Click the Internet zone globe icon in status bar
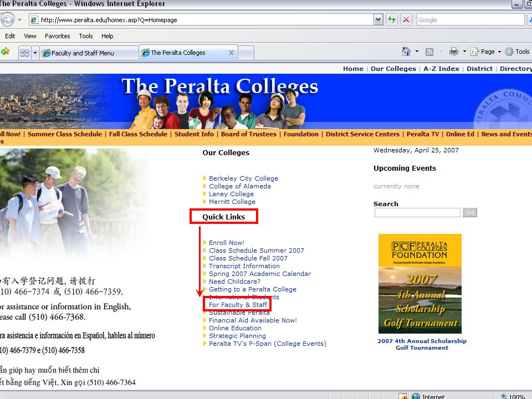The image size is (532, 399). click(x=416, y=396)
